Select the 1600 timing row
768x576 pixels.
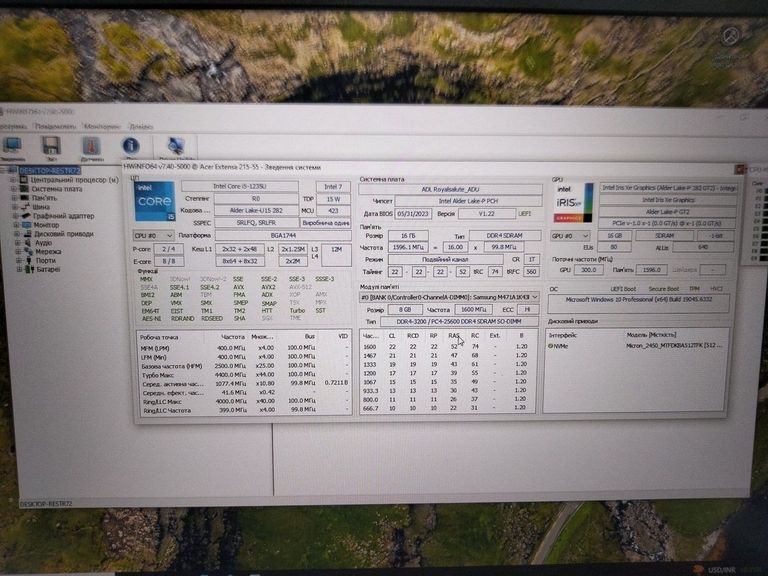(x=448, y=346)
